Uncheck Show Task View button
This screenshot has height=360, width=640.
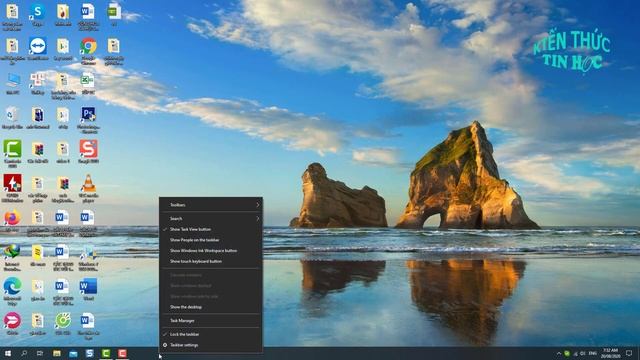click(211, 229)
